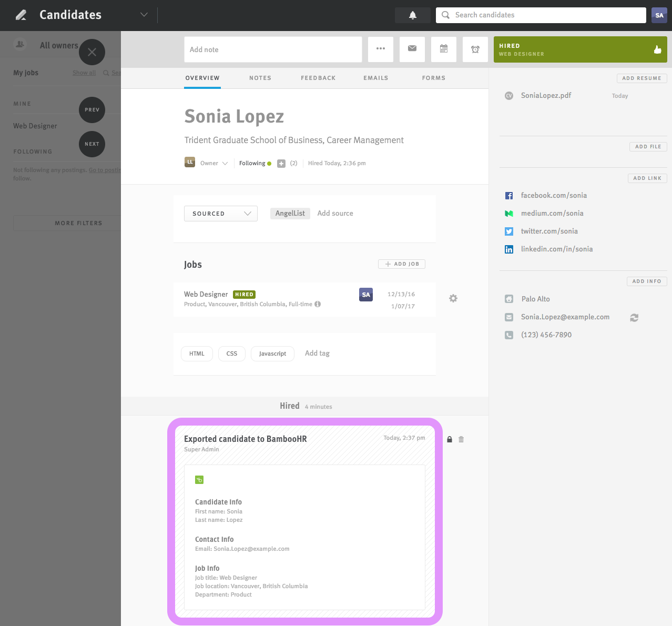The height and width of the screenshot is (626, 672).
Task: Click the thumbs-up icon on Hired banner
Action: tap(657, 49)
